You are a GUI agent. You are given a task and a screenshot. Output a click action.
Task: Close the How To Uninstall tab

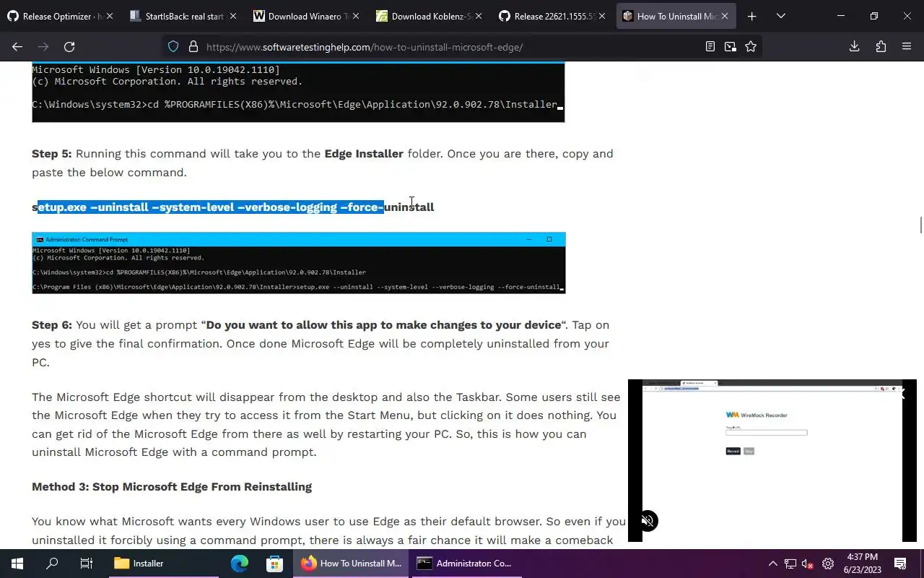click(x=725, y=16)
